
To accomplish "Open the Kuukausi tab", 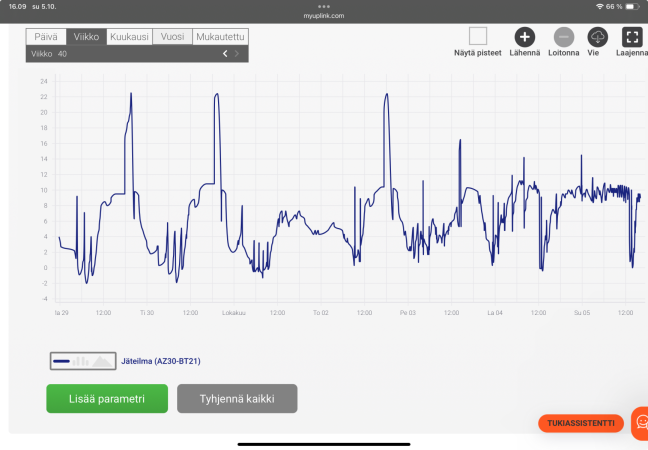I will [x=129, y=37].
